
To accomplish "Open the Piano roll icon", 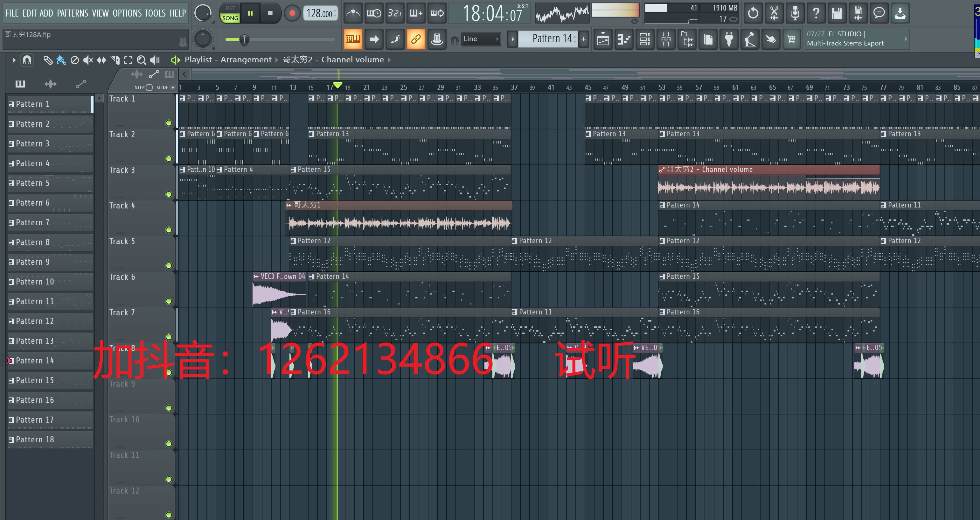I will [624, 39].
